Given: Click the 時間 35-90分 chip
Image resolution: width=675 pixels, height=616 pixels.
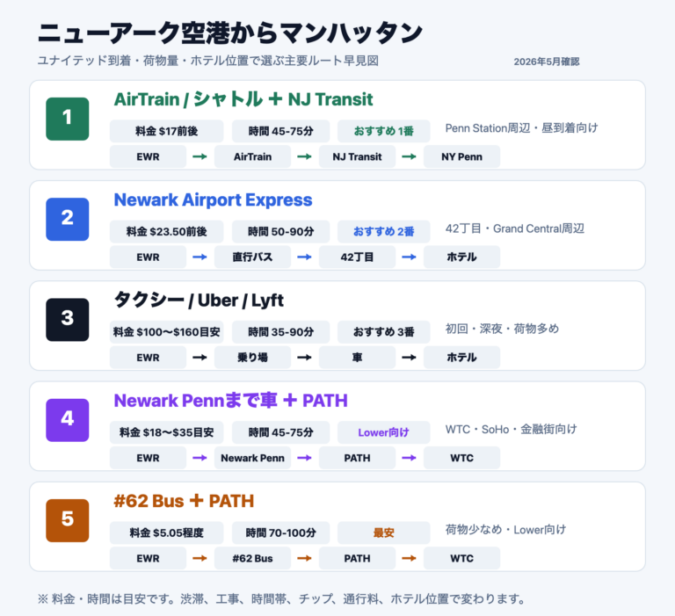Looking at the screenshot, I should coord(280,332).
